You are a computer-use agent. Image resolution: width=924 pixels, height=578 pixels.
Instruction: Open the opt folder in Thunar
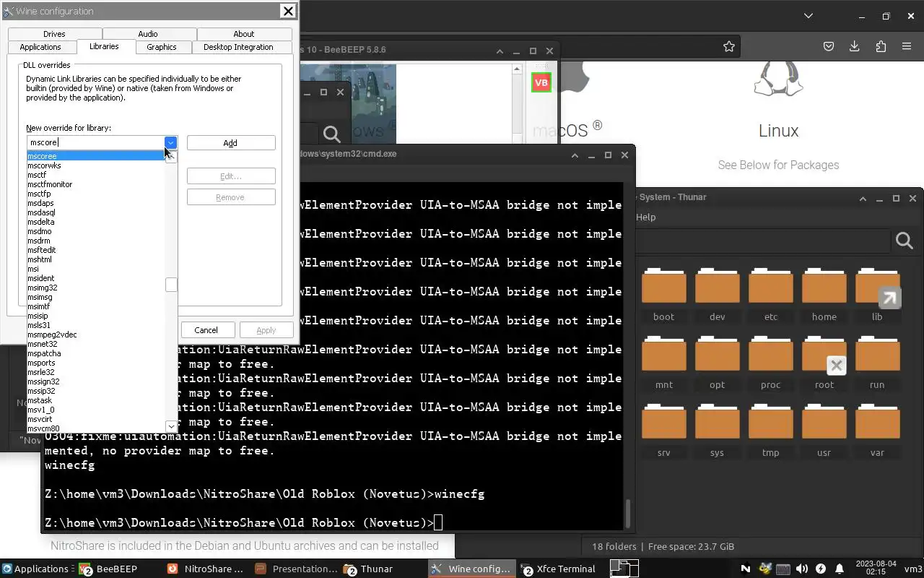(717, 363)
